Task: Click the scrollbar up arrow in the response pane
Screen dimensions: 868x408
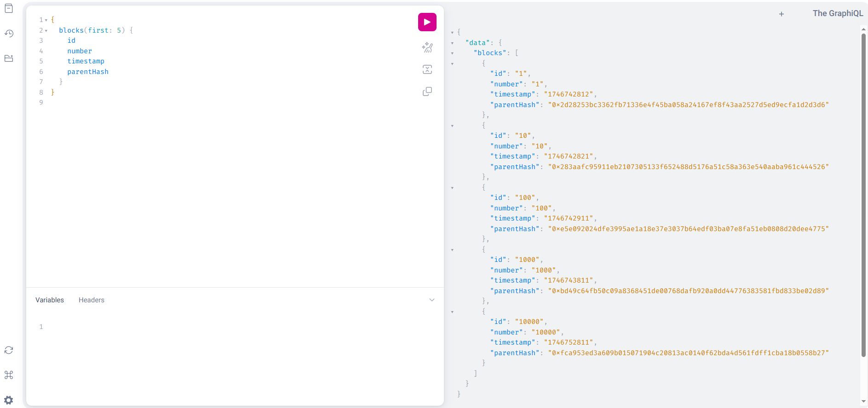Action: click(863, 29)
